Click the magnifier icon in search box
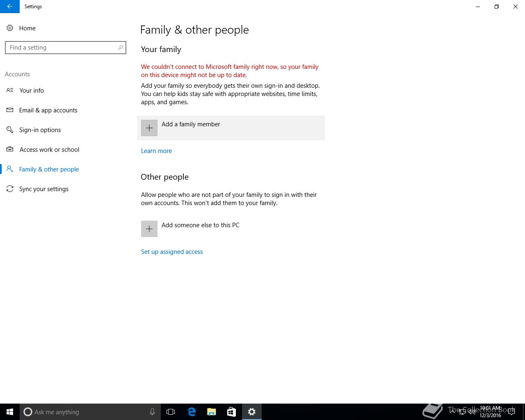 pos(121,48)
